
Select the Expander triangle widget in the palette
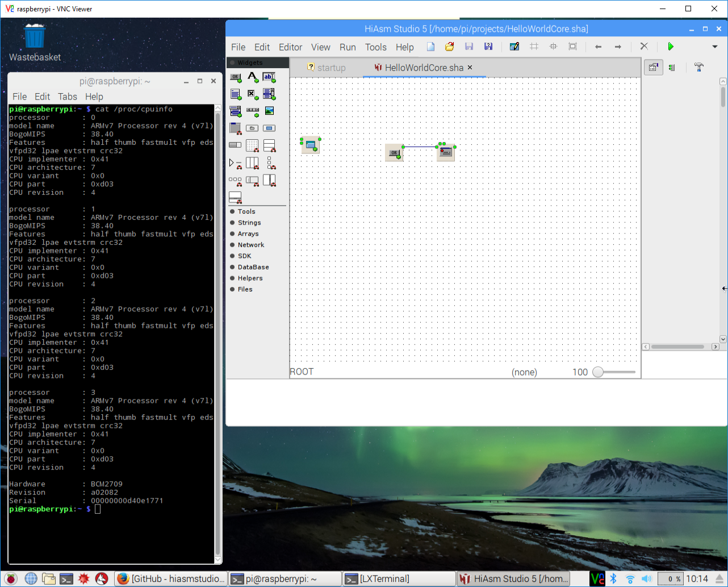coord(236,164)
